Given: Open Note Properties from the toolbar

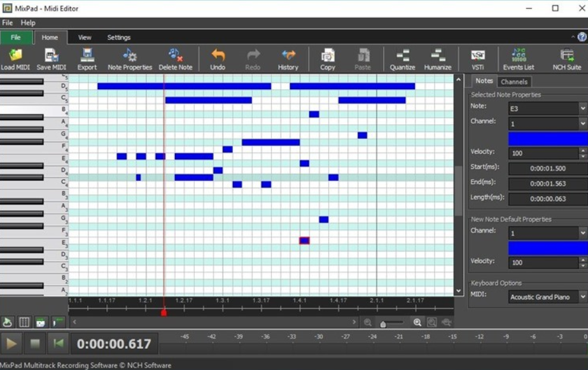Looking at the screenshot, I should pyautogui.click(x=129, y=59).
